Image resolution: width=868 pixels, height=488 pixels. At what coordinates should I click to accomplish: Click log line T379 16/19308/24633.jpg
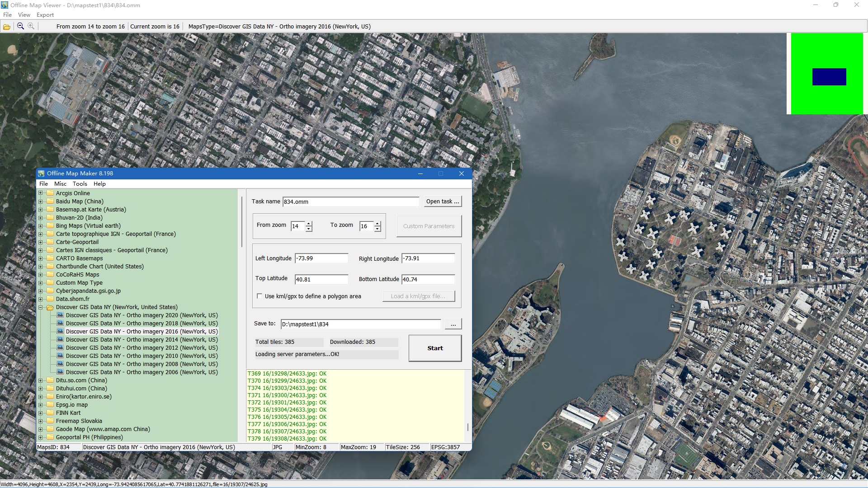[x=287, y=439]
